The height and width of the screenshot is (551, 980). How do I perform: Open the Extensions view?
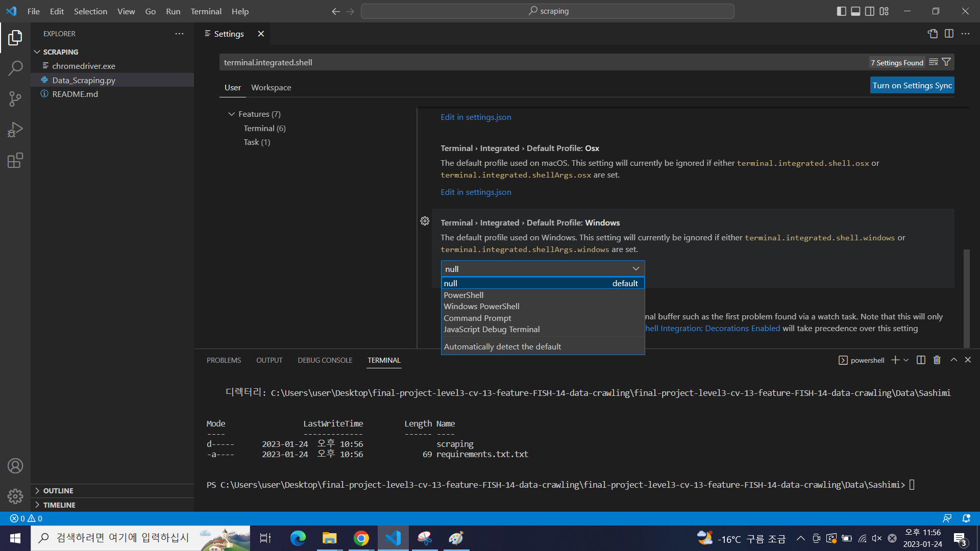(x=15, y=161)
